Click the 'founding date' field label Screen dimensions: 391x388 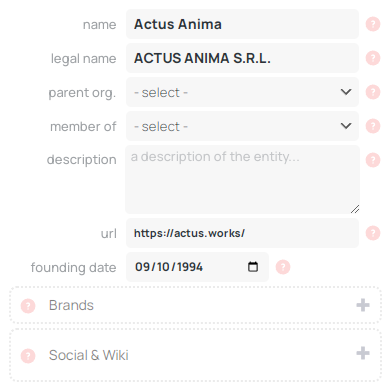coord(73,268)
